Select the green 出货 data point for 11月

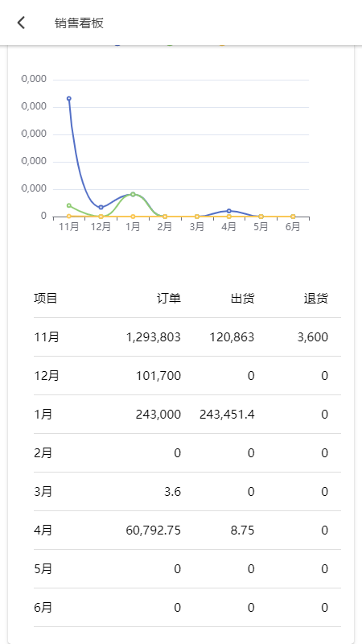[x=69, y=205]
